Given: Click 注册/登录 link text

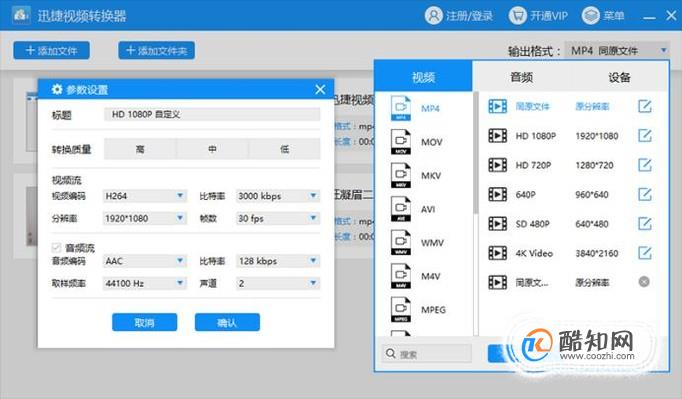Looking at the screenshot, I should point(470,16).
